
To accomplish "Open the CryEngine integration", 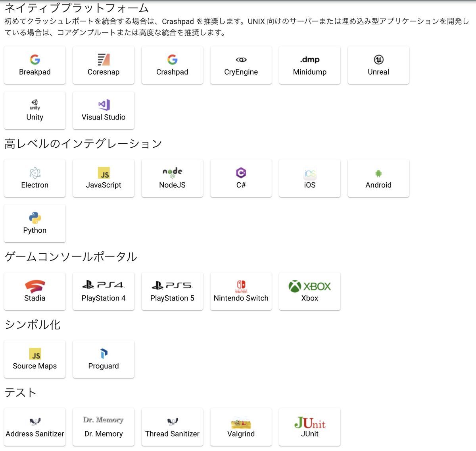I will click(x=241, y=65).
